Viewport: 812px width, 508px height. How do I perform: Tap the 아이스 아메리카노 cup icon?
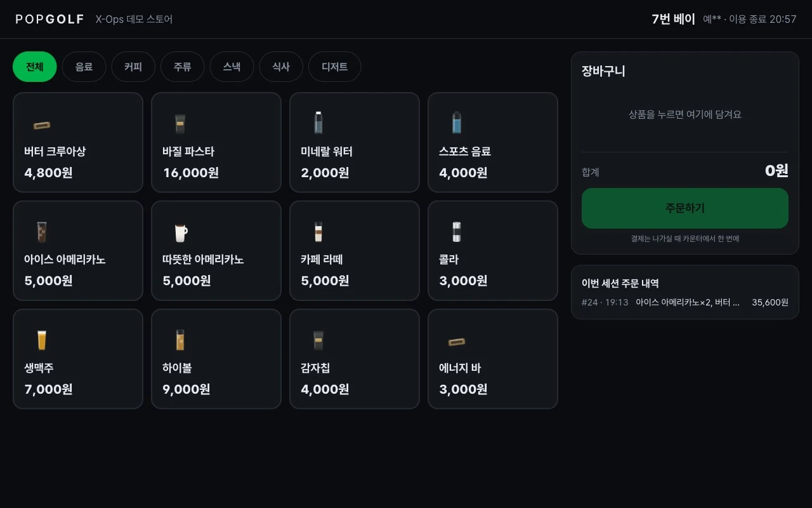[42, 232]
